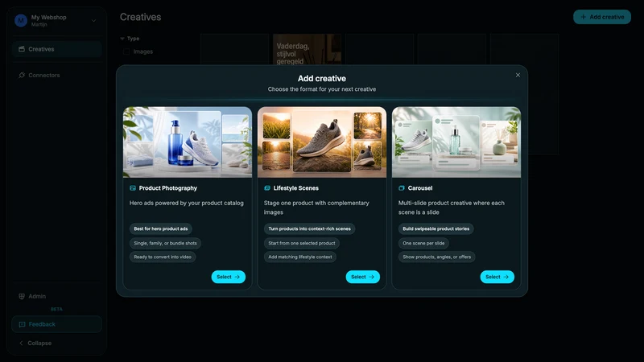Select the Carousel format
Image resolution: width=644 pixels, height=362 pixels.
[x=497, y=277]
